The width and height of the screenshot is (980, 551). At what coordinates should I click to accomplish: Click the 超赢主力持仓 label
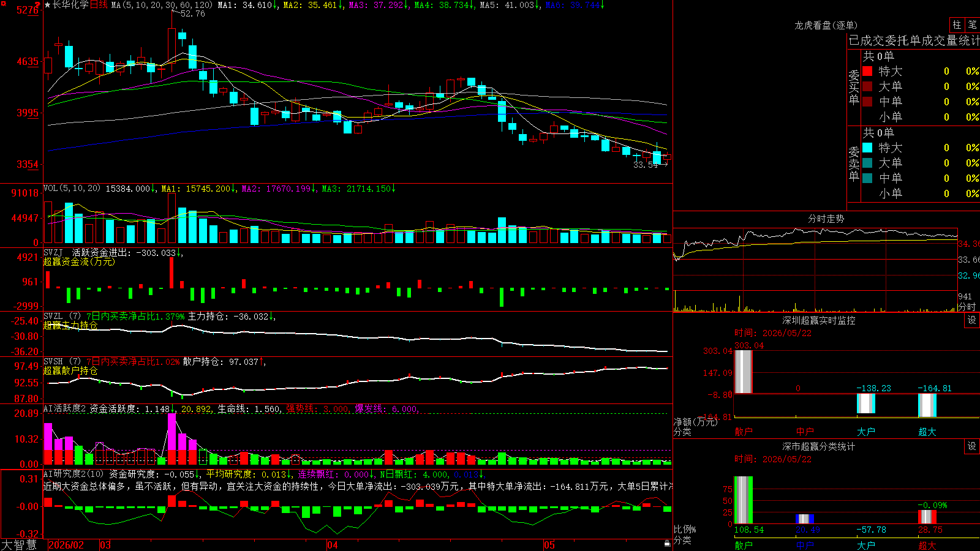click(70, 325)
